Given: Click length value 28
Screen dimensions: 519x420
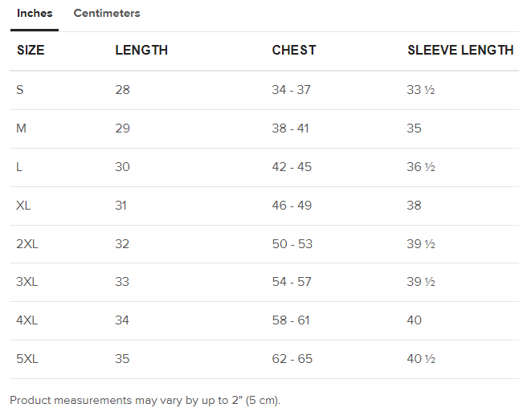Looking at the screenshot, I should tap(122, 90).
